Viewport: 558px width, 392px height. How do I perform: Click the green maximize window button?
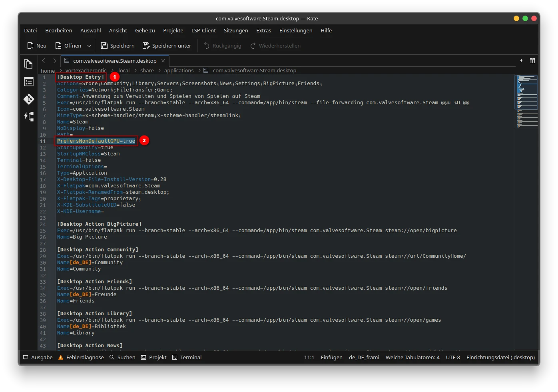525,18
